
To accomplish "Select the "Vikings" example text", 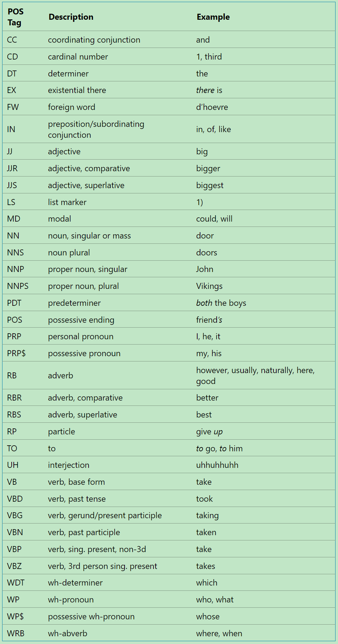I will click(x=209, y=286).
